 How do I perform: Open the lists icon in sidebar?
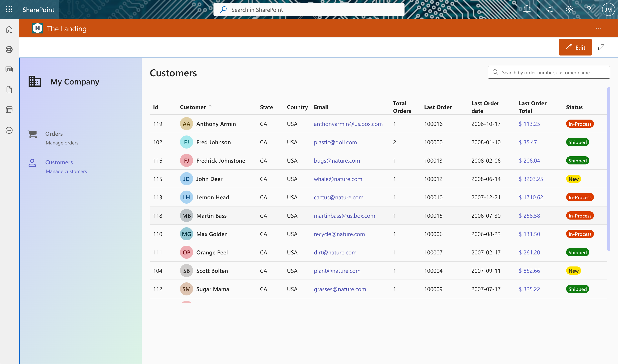click(9, 110)
